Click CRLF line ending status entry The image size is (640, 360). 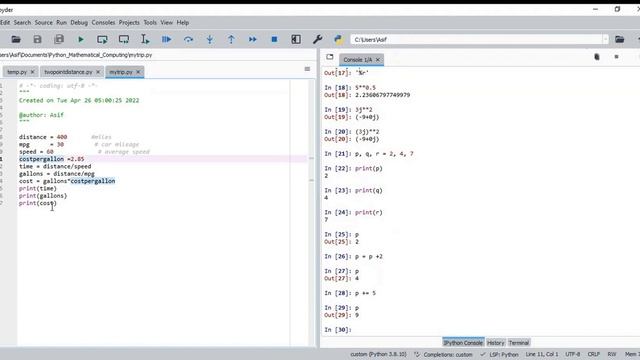[593, 354]
